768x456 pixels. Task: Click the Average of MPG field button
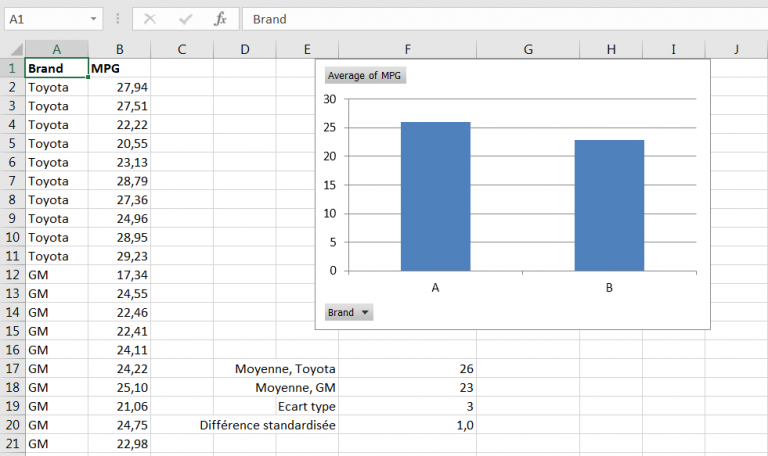365,75
